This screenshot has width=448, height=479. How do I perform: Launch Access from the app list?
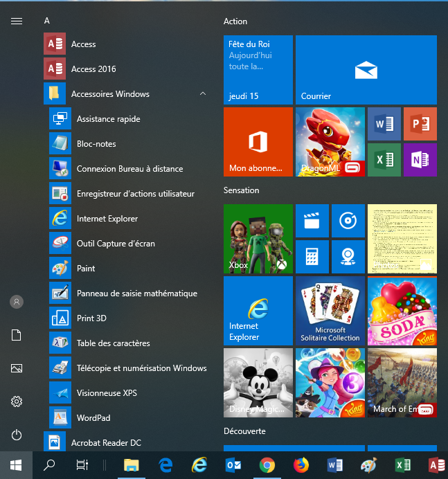click(x=127, y=44)
